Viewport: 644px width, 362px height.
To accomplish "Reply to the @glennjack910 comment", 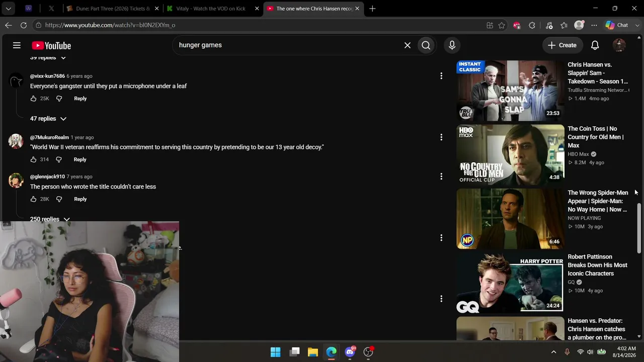I will [x=80, y=199].
